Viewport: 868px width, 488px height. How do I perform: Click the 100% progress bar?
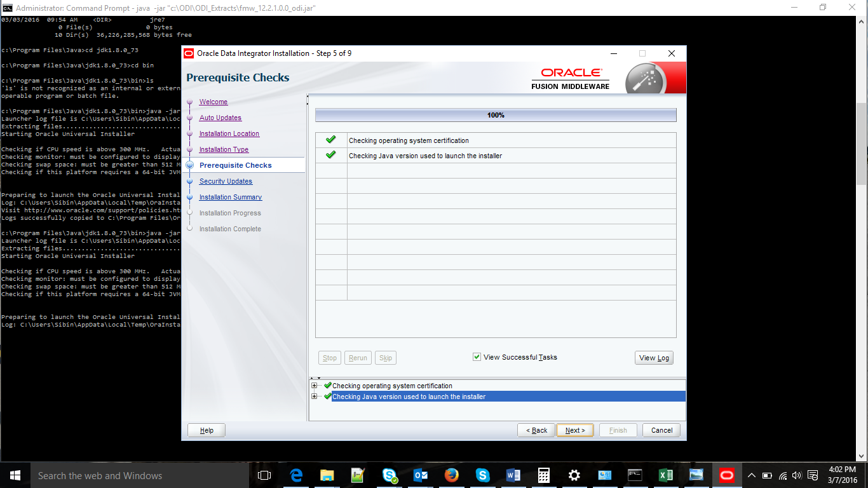click(496, 115)
